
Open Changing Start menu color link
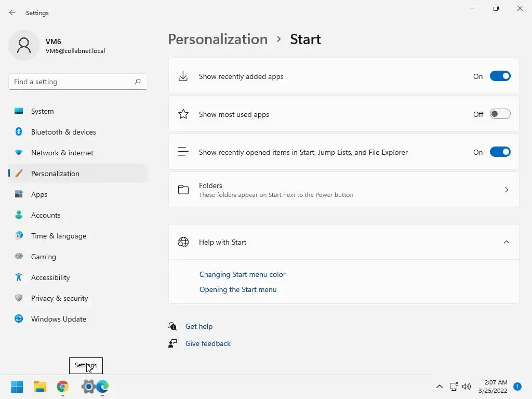point(243,274)
